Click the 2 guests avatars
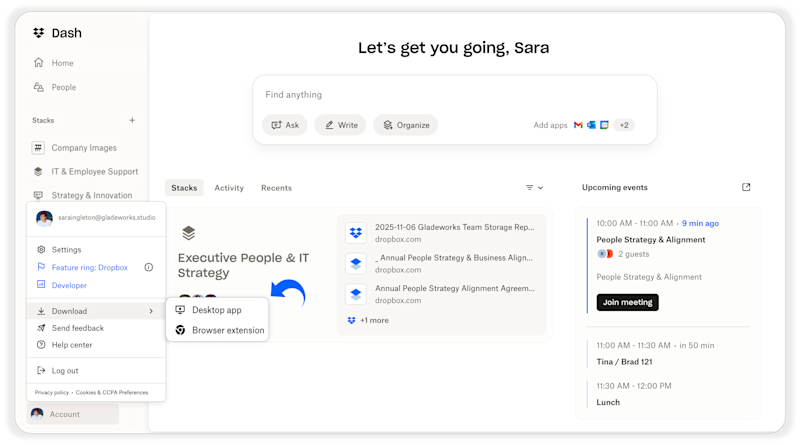Viewport: 800px width, 445px height. coord(605,254)
